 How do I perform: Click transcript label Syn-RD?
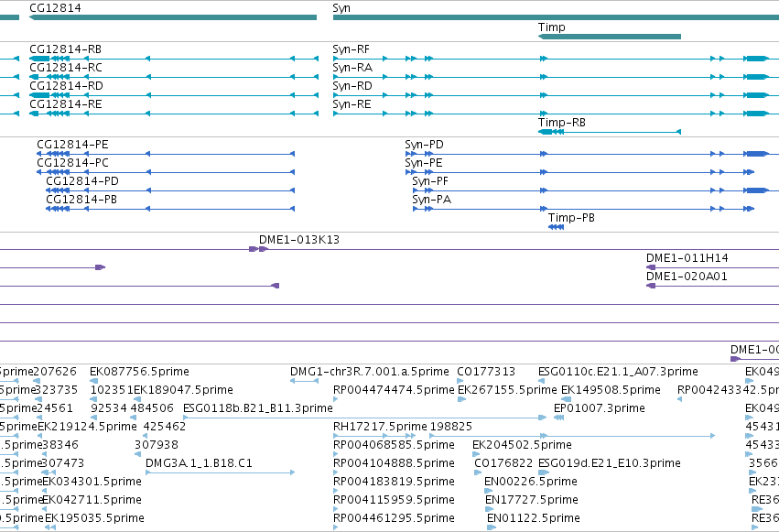coord(352,86)
